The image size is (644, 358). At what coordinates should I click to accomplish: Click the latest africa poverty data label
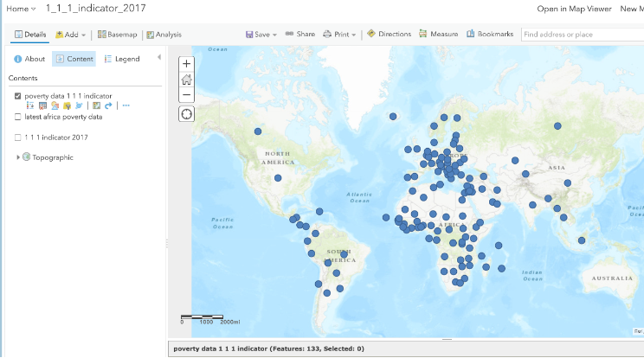pyautogui.click(x=63, y=117)
